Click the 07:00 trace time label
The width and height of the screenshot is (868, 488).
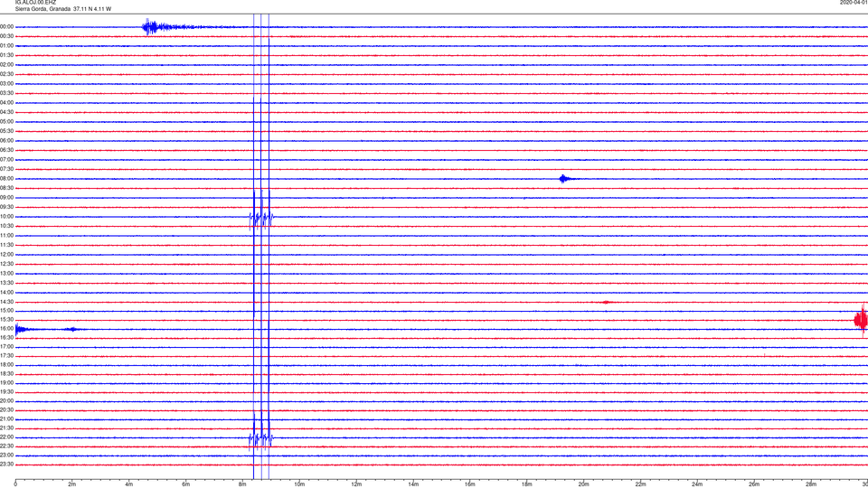pyautogui.click(x=6, y=159)
